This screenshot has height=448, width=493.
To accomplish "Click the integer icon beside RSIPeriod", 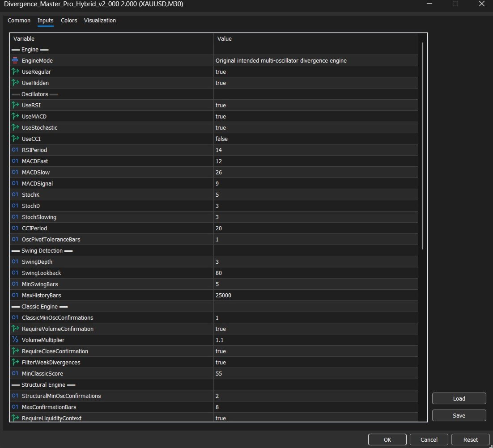I will click(x=15, y=150).
